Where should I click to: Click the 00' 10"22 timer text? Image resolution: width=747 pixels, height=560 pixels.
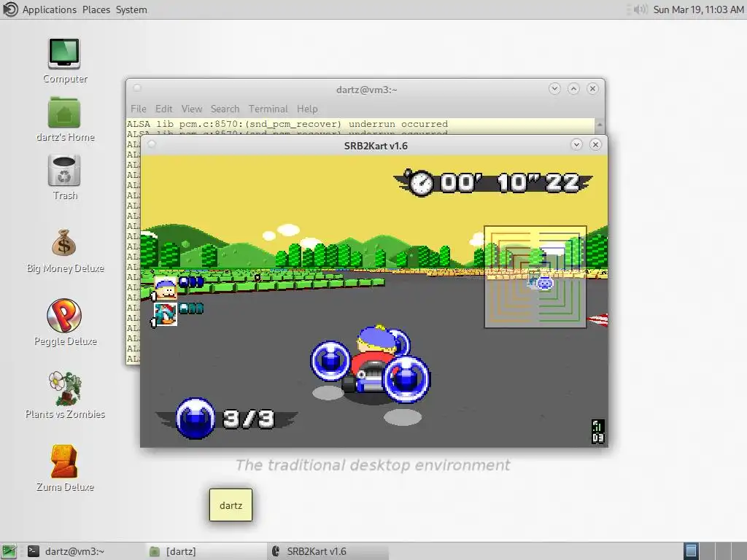[510, 183]
